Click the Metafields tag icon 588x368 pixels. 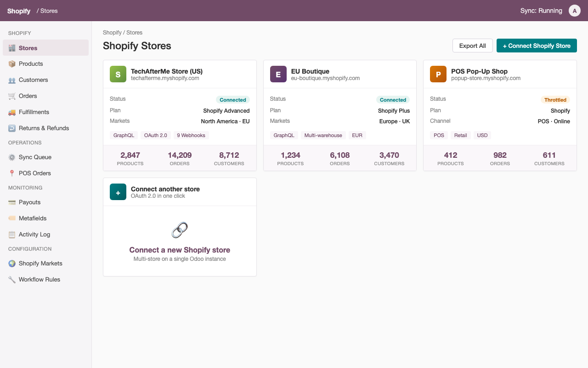(12, 218)
